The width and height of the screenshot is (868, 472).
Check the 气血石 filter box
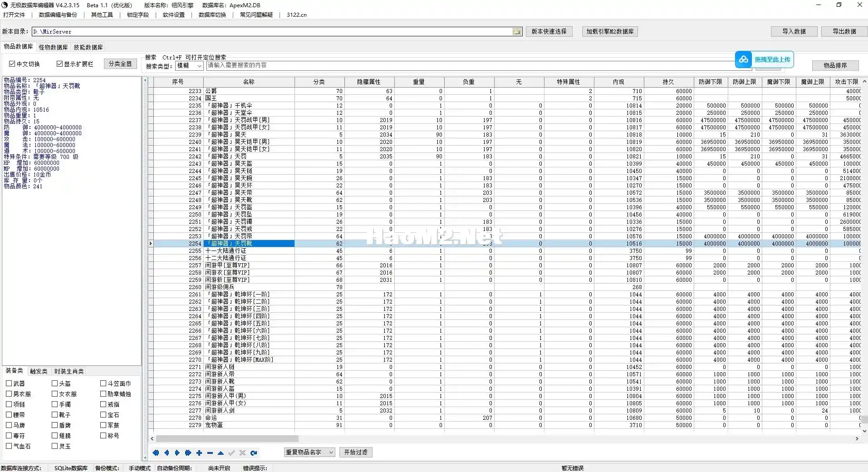point(9,446)
